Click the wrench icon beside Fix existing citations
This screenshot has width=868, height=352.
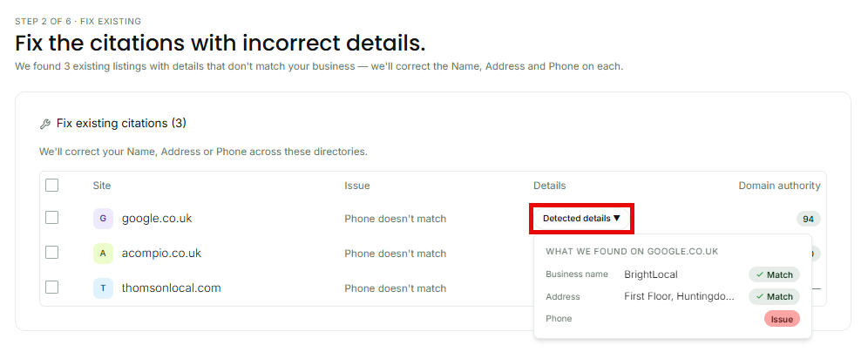tap(45, 124)
